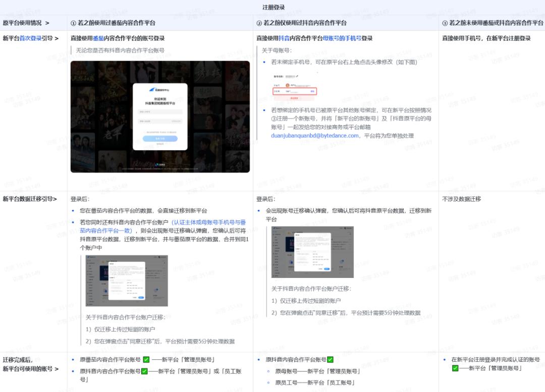Click the 注册登录 table title
The height and width of the screenshot is (392, 545).
pos(274,7)
